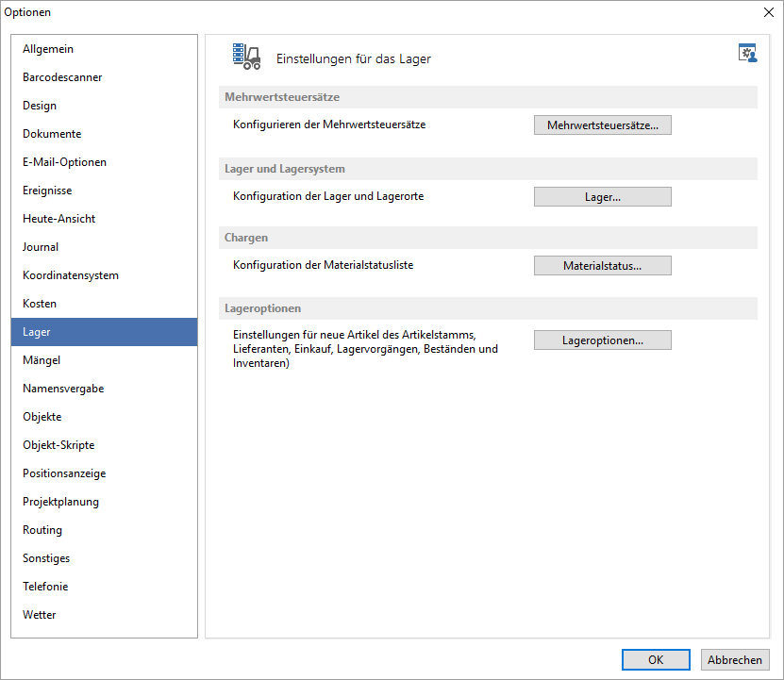784x680 pixels.
Task: Click 'Konfiguration der Lager und Lagerorte' label
Action: click(x=328, y=196)
